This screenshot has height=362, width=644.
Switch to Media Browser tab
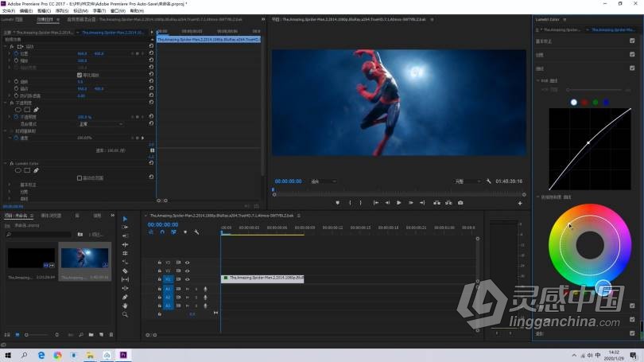click(x=52, y=216)
